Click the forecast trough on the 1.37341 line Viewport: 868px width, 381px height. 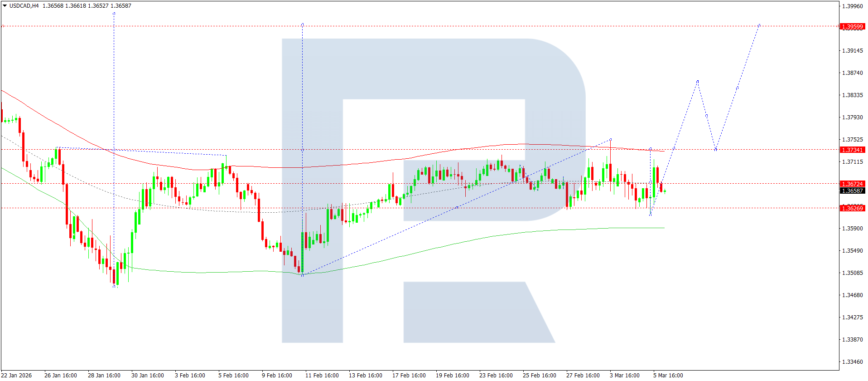(716, 150)
